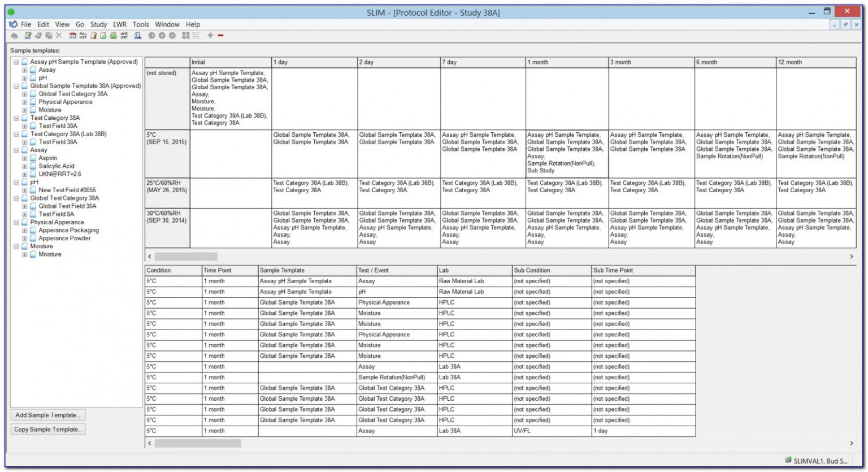Click the grid view toolbar icon

pyautogui.click(x=185, y=35)
